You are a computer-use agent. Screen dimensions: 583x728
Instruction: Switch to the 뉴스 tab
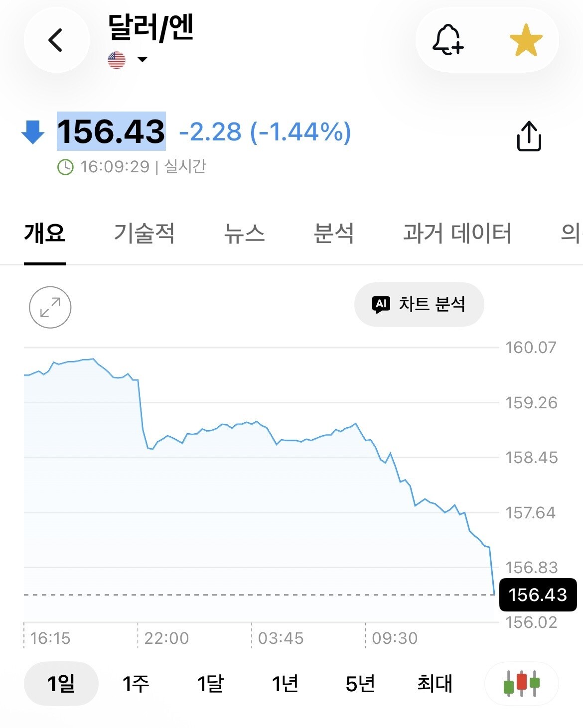[x=244, y=233]
